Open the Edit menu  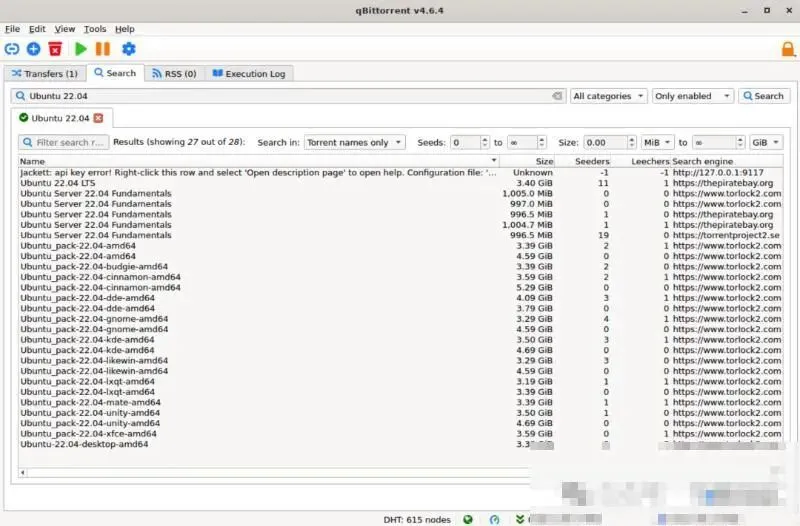point(37,29)
